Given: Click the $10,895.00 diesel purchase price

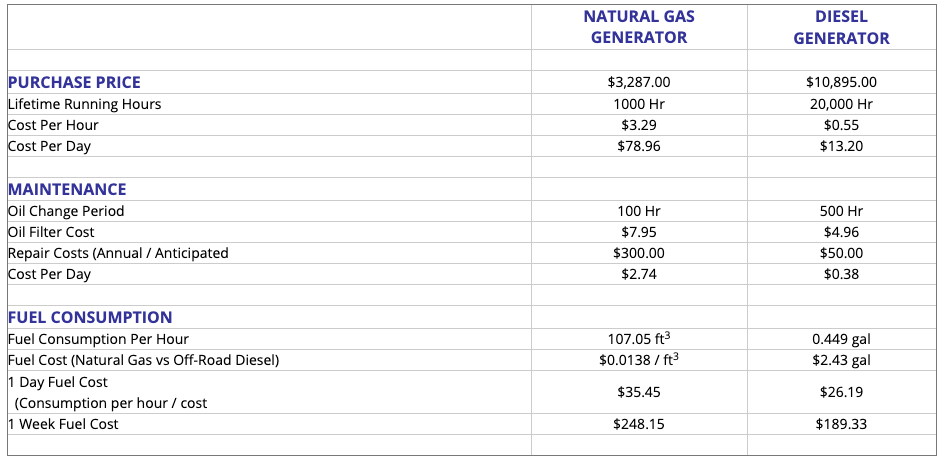Looking at the screenshot, I should click(x=841, y=82).
